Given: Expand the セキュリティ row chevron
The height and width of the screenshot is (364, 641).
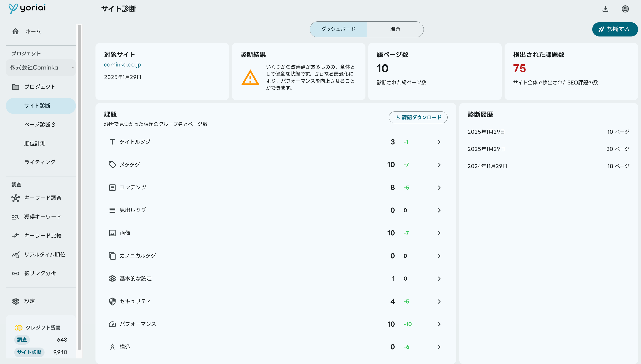Looking at the screenshot, I should pyautogui.click(x=439, y=301).
